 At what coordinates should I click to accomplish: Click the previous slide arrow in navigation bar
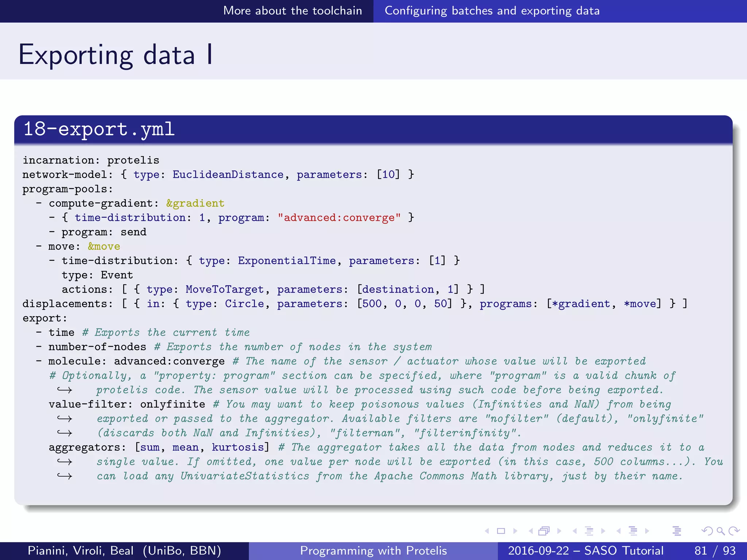[x=487, y=531]
